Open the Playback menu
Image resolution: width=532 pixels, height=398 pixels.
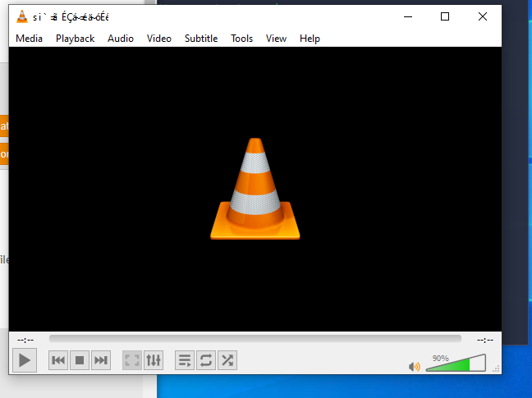(x=75, y=39)
